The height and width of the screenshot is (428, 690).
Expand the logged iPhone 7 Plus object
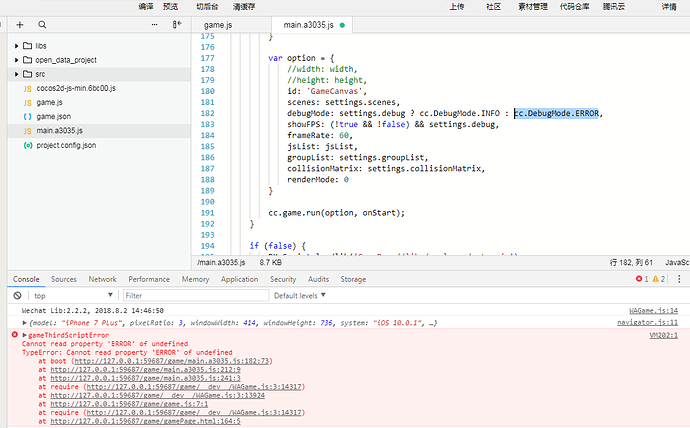point(25,323)
